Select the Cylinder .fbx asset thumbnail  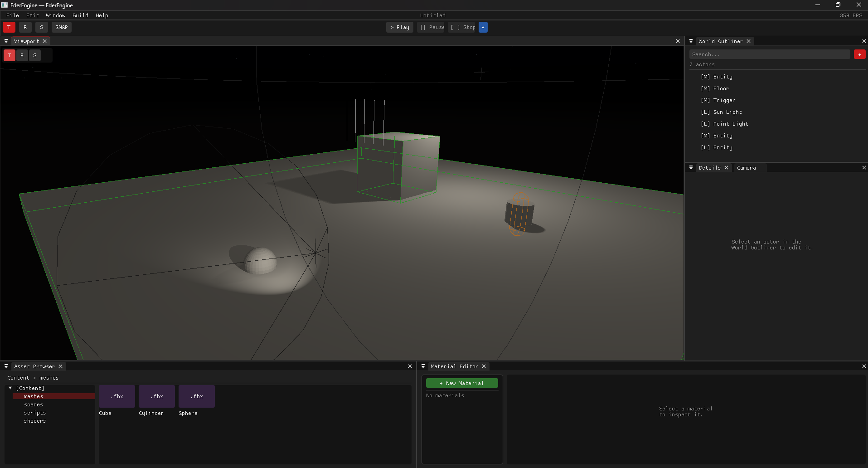click(x=157, y=396)
